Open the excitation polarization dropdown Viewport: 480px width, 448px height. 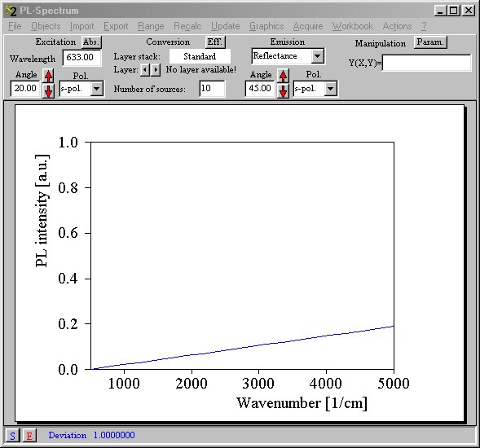(x=97, y=89)
